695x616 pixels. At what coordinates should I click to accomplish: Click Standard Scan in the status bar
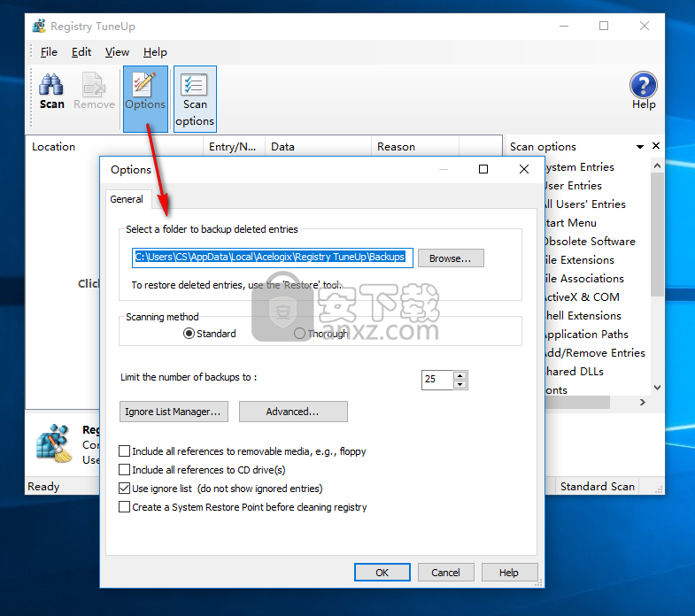tap(597, 487)
